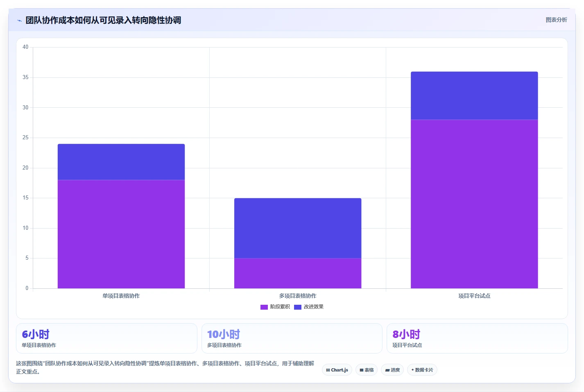Click the x-axis label 多项目表格协作
This screenshot has height=392, width=584.
pyautogui.click(x=298, y=296)
